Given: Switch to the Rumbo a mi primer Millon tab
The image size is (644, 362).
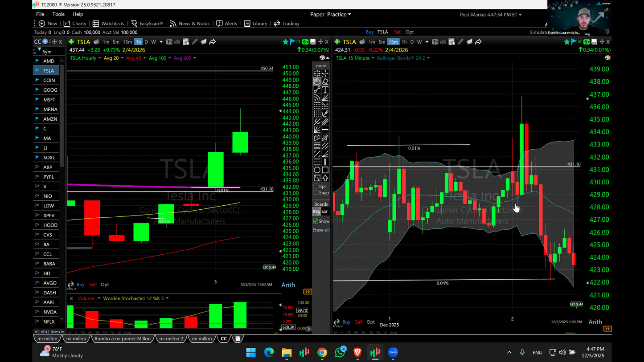Looking at the screenshot, I should (123, 338).
